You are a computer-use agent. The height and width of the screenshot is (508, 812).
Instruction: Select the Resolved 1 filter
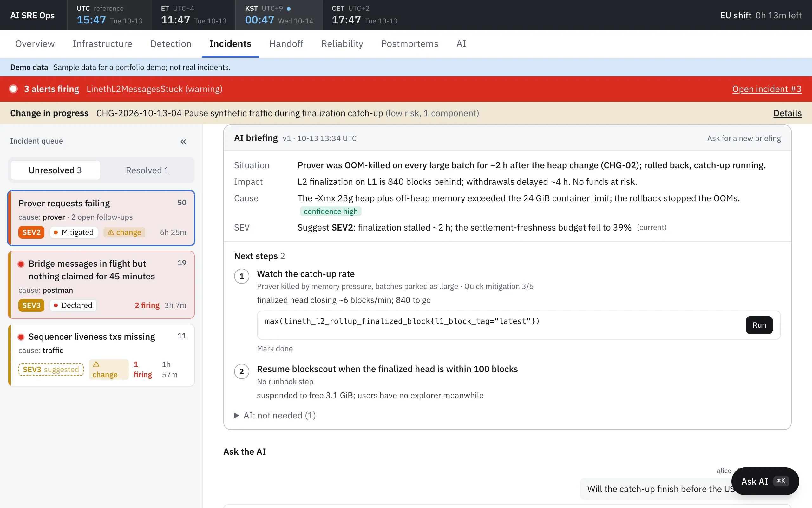click(x=147, y=170)
